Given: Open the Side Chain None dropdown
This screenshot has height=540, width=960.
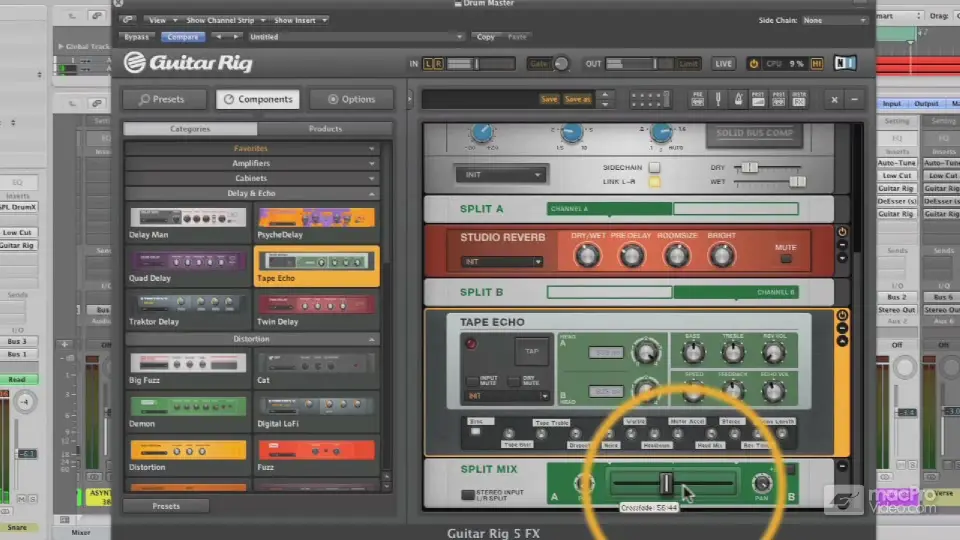Looking at the screenshot, I should (834, 20).
